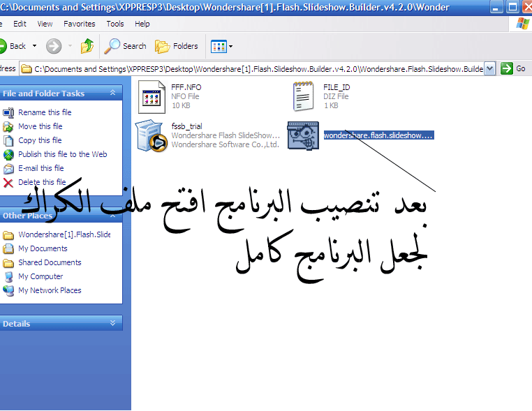Screen dimensions: 532x411
Task: Select the fssb_trial installer icon
Action: 151,135
